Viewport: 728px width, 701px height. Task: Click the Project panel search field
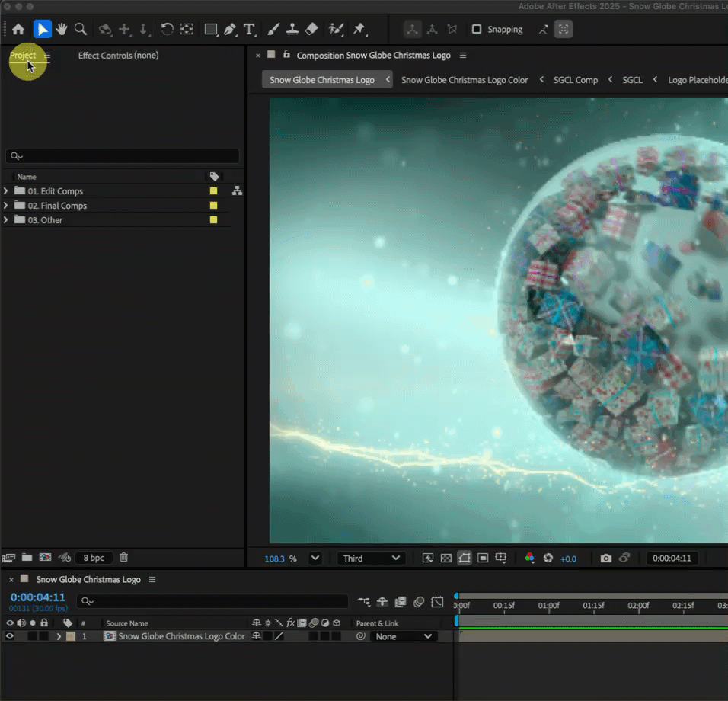(x=122, y=156)
